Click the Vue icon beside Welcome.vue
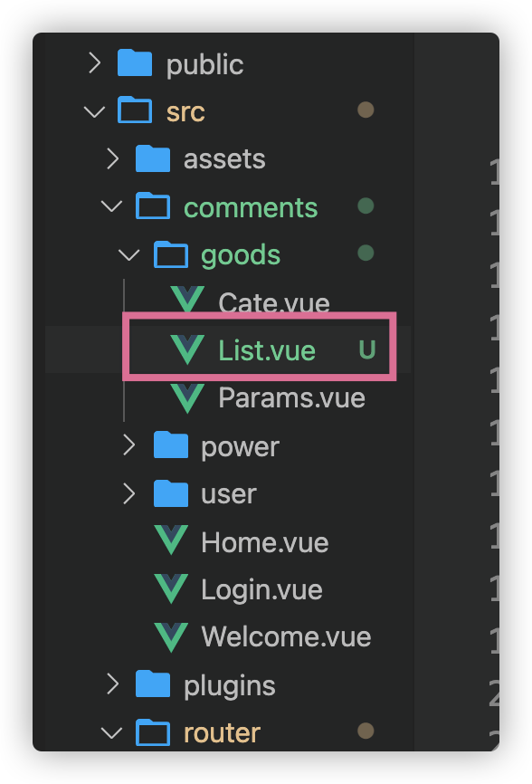 pos(171,637)
